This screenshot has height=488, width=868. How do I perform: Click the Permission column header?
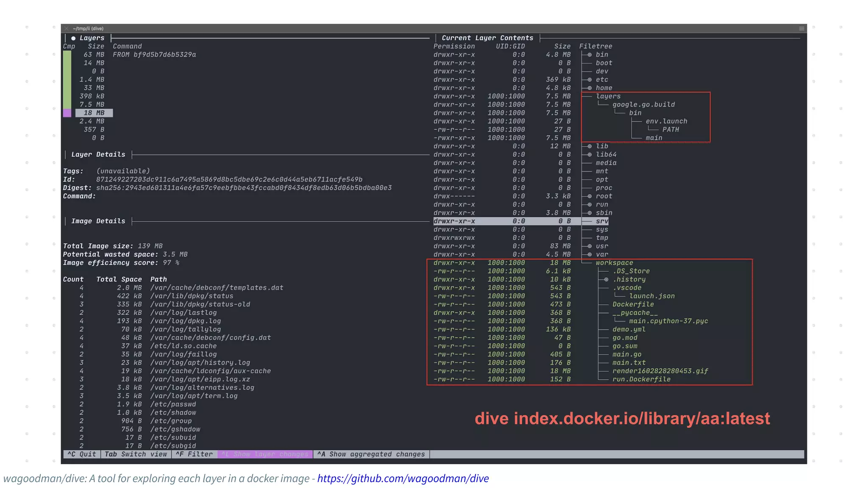(454, 47)
